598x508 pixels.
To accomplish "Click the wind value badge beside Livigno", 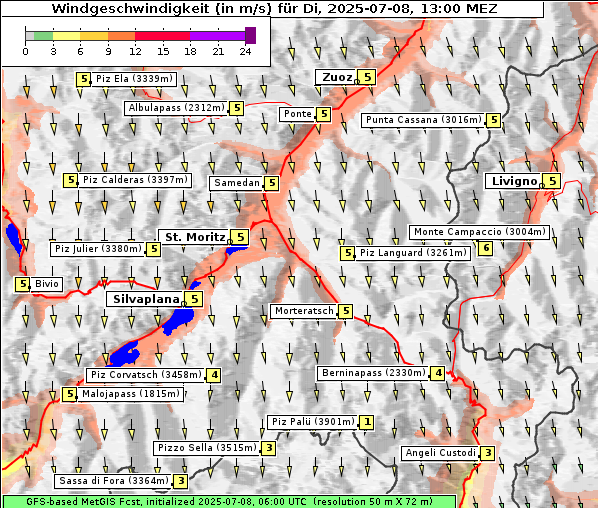I will click(553, 181).
